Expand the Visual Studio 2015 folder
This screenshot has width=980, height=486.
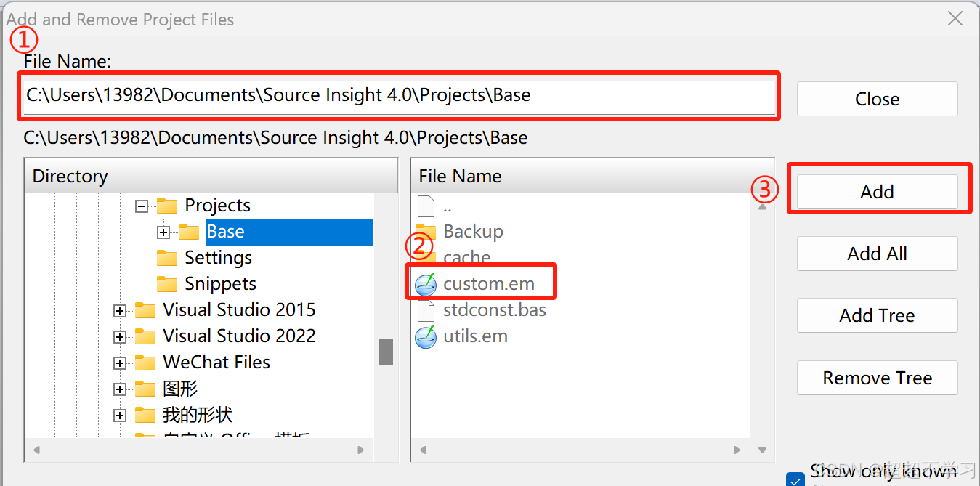click(120, 311)
